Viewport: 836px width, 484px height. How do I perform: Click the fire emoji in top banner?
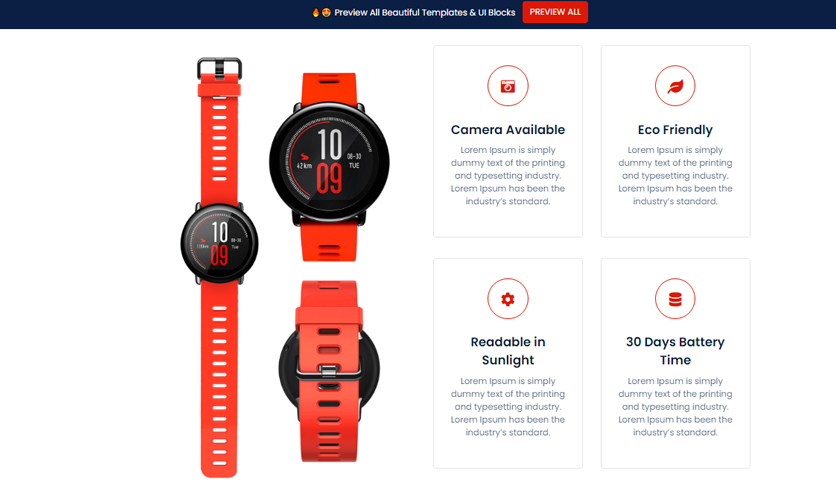tap(316, 12)
